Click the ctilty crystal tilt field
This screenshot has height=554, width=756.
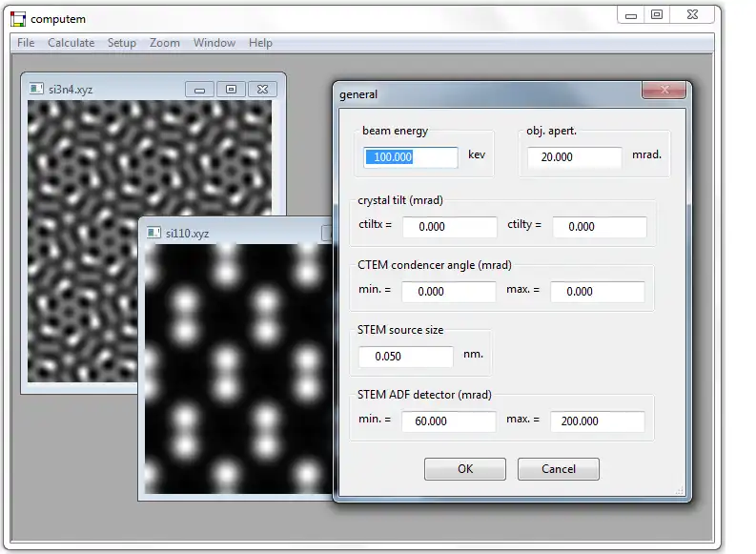tap(599, 227)
